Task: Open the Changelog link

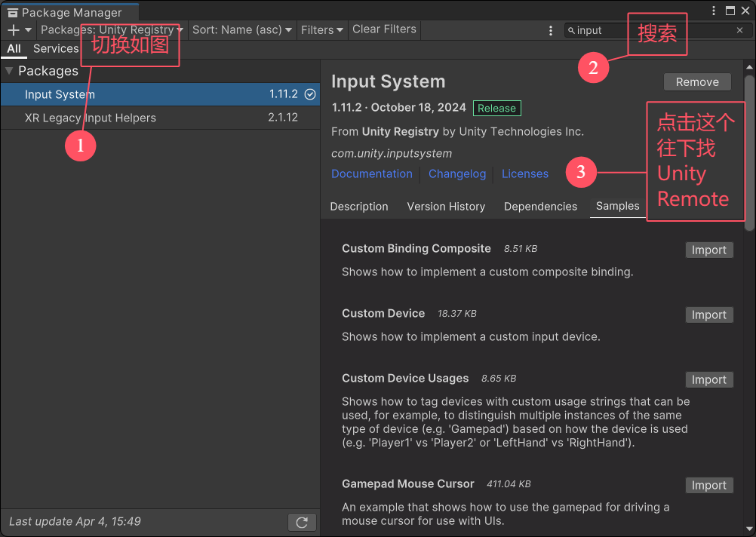Action: pos(457,174)
